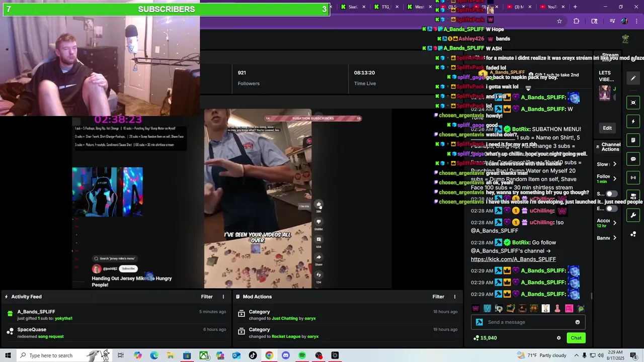This screenshot has width=644, height=362.
Task: Open TikTok from the taskbar
Action: pos(253,355)
